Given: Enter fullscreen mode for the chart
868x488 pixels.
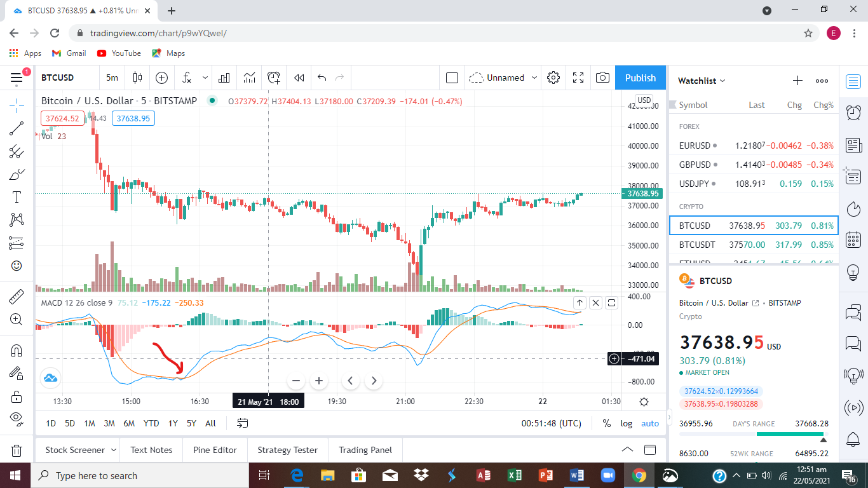Looking at the screenshot, I should [x=578, y=78].
